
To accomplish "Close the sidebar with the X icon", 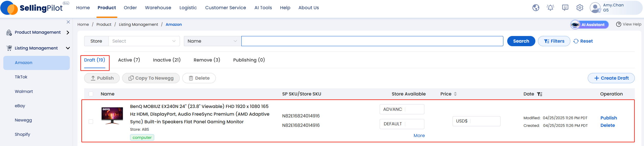I will pos(68,22).
